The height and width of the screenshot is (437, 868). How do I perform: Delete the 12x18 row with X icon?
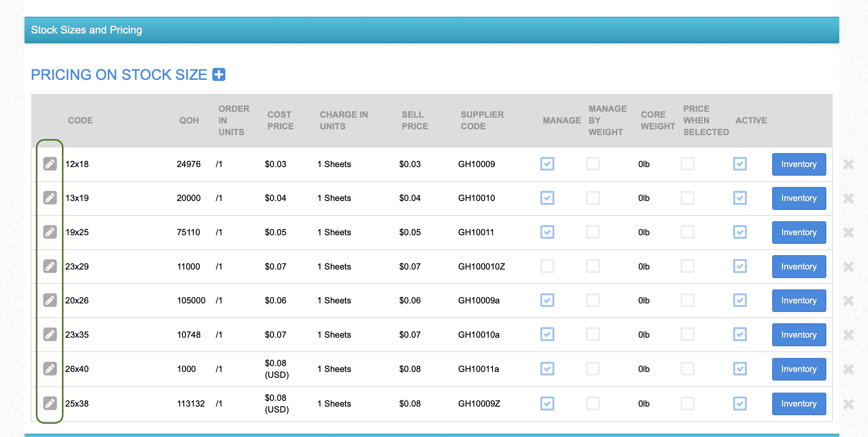click(x=848, y=164)
